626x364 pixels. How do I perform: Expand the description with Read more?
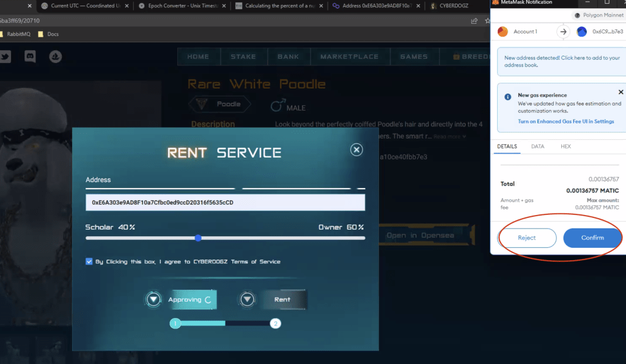click(x=449, y=136)
